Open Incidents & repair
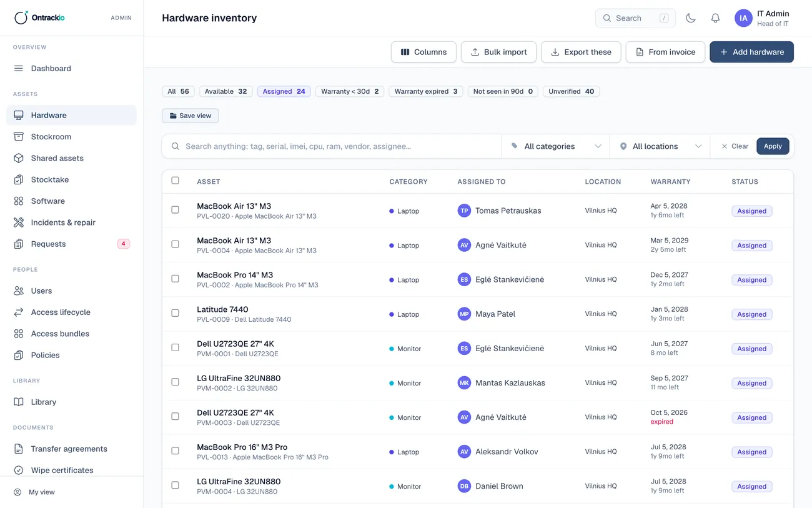812x508 pixels. pos(71,222)
